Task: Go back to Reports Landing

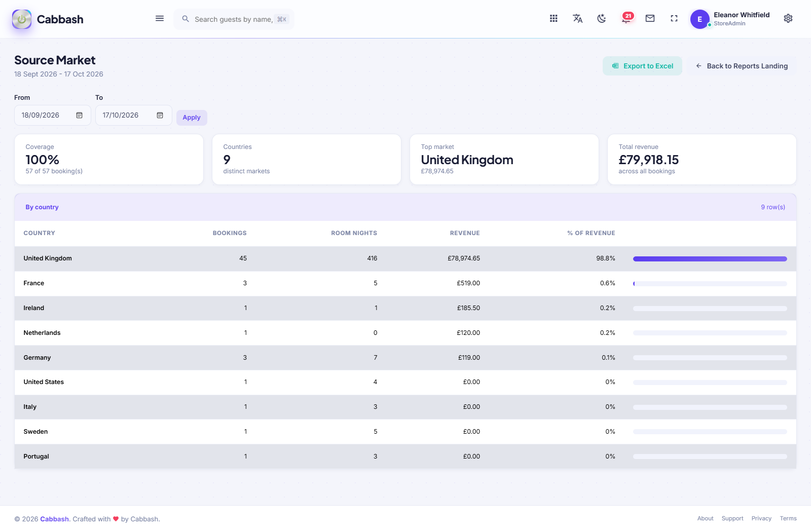Action: 742,66
